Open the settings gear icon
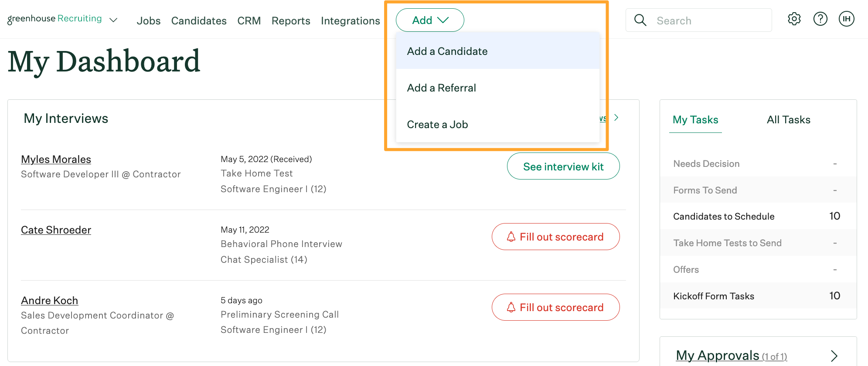 point(794,19)
